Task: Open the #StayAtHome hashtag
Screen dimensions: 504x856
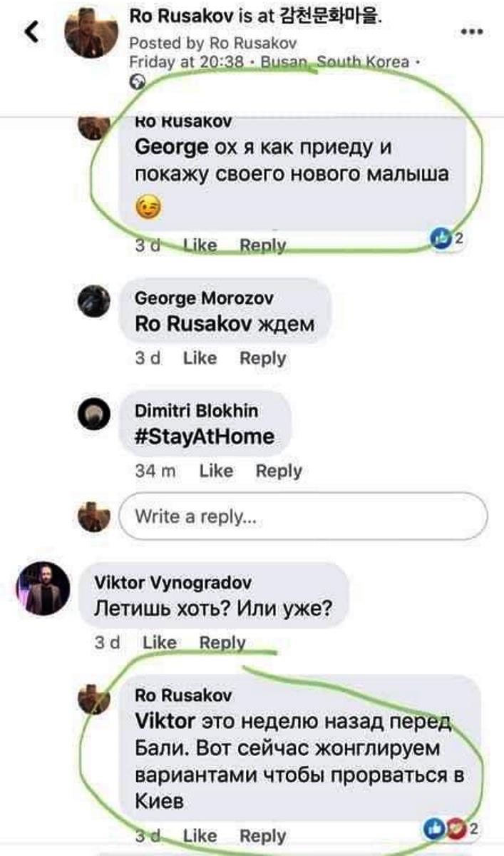Action: [x=205, y=436]
